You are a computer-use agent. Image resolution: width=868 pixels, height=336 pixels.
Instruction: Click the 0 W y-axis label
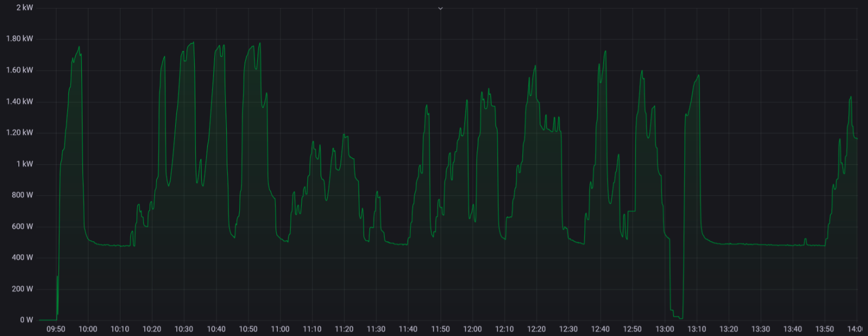tap(27, 320)
